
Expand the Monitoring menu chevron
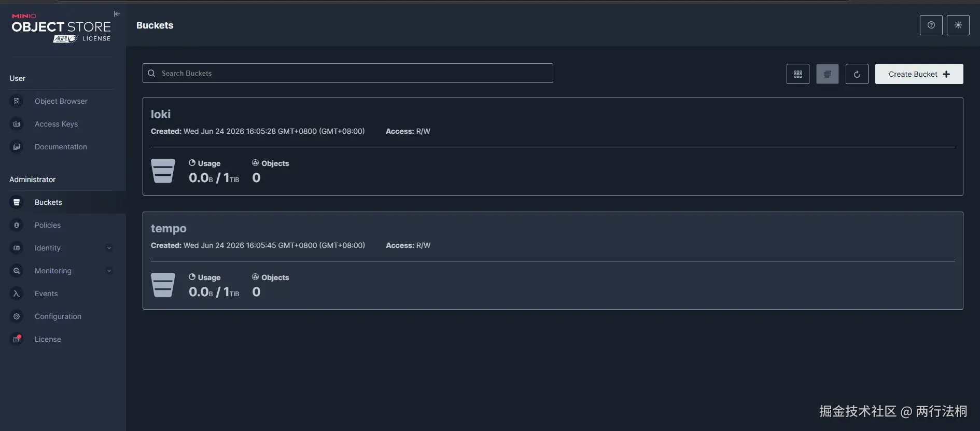pos(109,271)
